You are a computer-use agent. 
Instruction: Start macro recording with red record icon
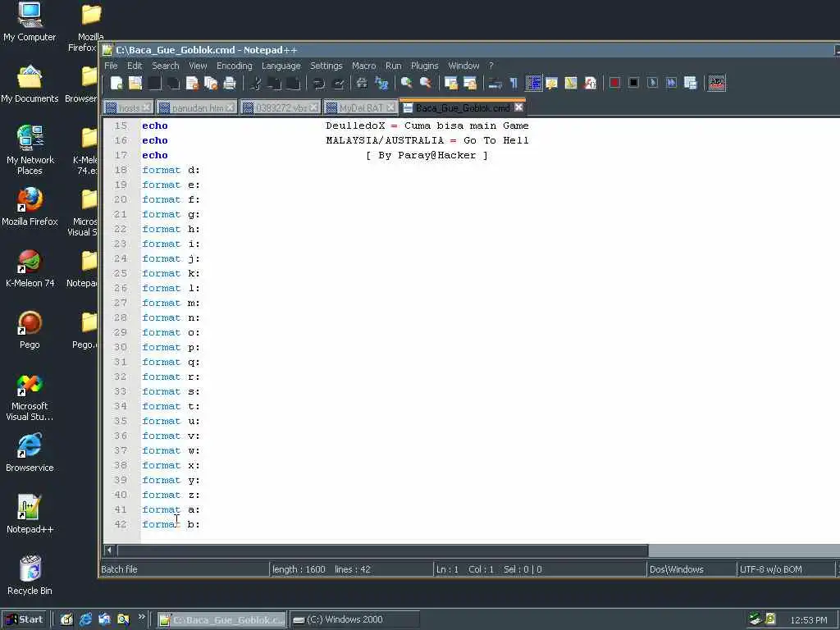(615, 83)
